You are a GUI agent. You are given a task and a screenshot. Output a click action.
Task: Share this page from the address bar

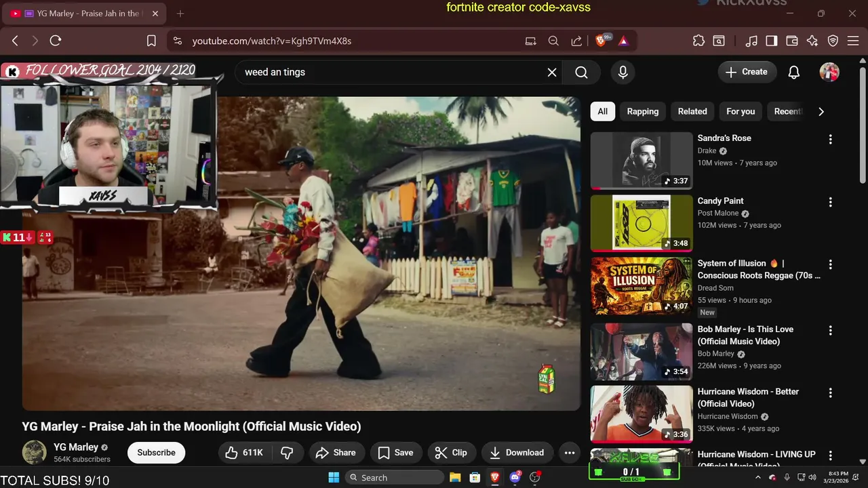click(x=576, y=41)
